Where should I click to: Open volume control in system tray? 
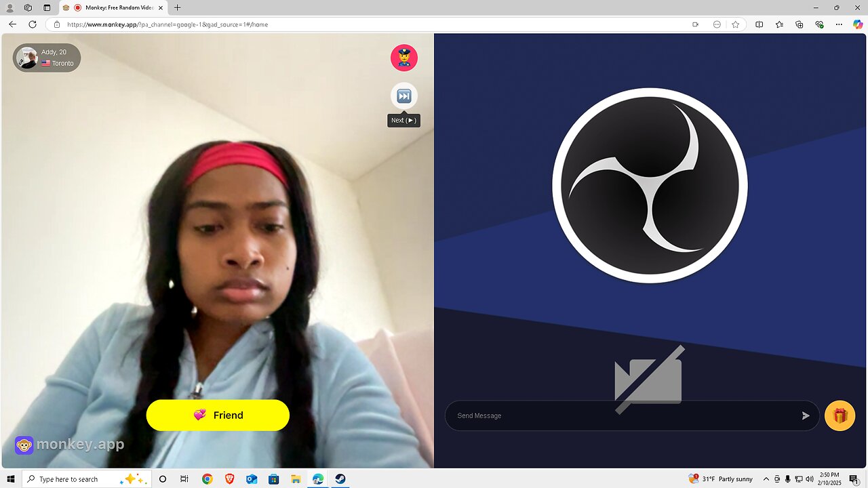pyautogui.click(x=809, y=479)
